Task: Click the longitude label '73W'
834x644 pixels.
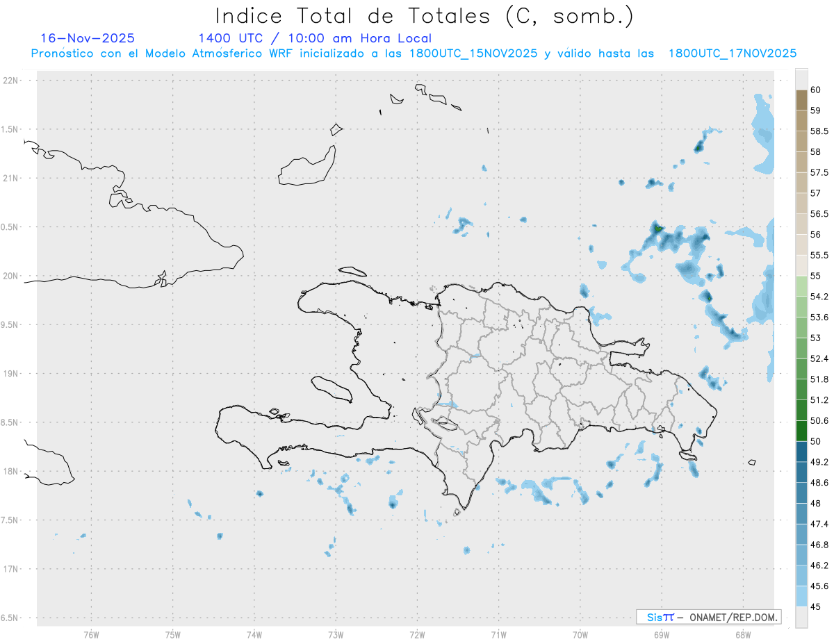Action: [336, 634]
